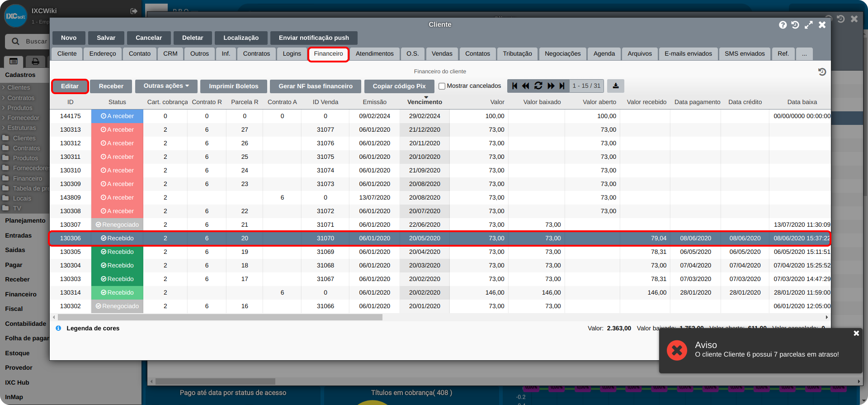This screenshot has width=868, height=405.
Task: Select row 130306 Recebido
Action: point(440,238)
